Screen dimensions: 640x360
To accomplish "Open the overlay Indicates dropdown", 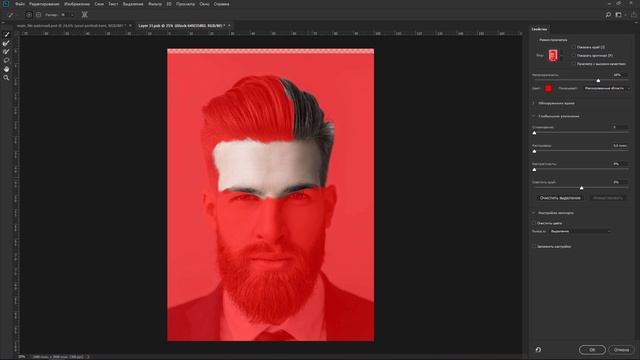I will (x=607, y=88).
